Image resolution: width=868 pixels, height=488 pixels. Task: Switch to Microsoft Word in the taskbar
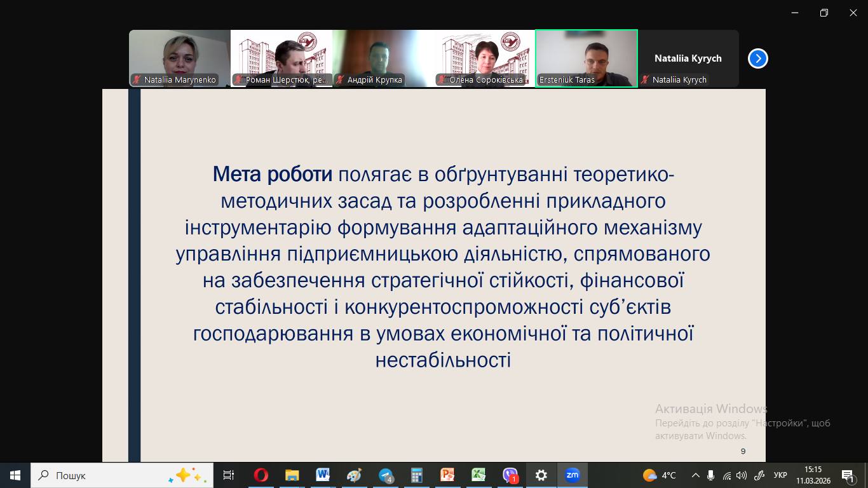click(x=323, y=475)
